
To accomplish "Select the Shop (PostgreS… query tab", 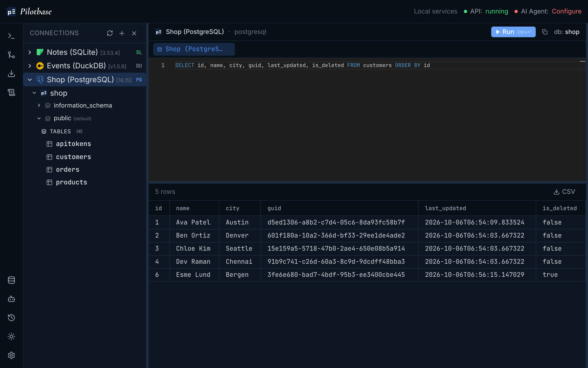I will (x=194, y=49).
